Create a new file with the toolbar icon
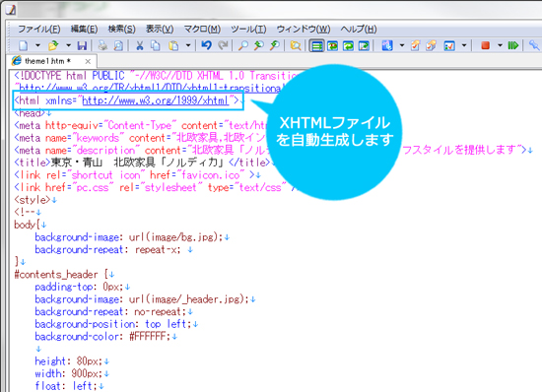Viewport: 542px width, 392px height. coord(24,45)
